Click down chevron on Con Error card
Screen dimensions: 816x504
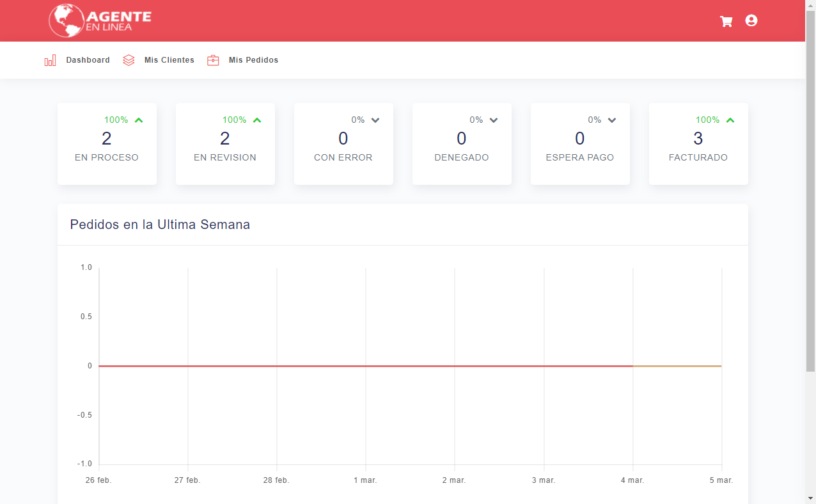point(375,120)
